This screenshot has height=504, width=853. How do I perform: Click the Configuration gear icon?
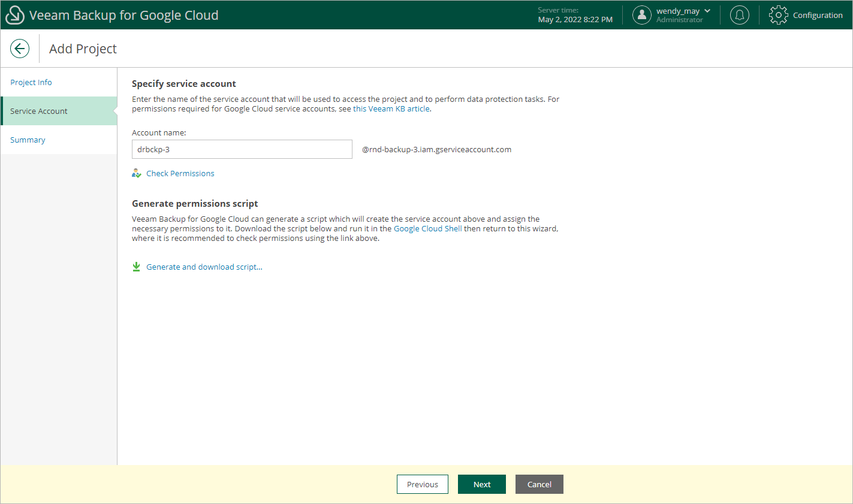pos(779,15)
